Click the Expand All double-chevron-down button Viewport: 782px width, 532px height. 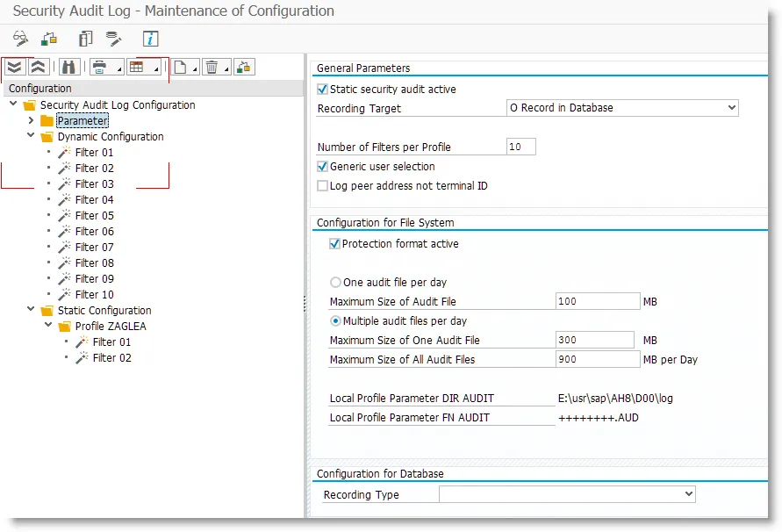(14, 68)
